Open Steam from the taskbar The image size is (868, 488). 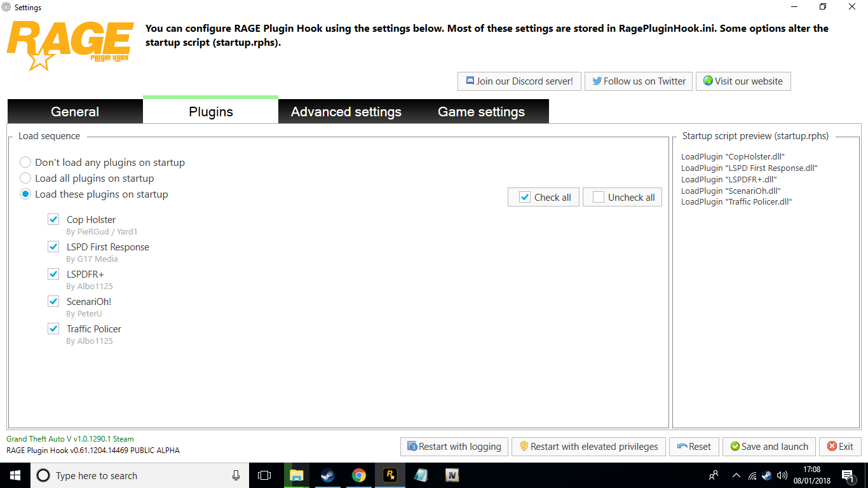pos(327,475)
